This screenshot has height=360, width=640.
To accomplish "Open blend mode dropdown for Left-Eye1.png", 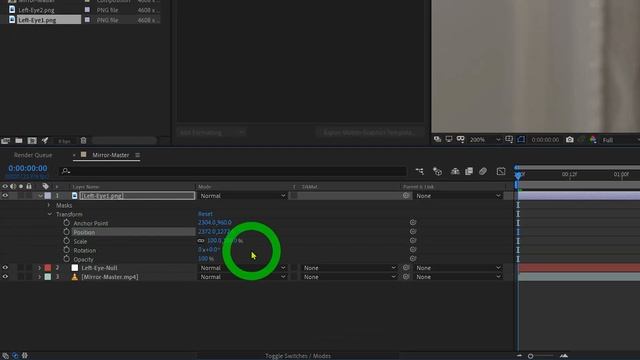I will click(x=242, y=196).
